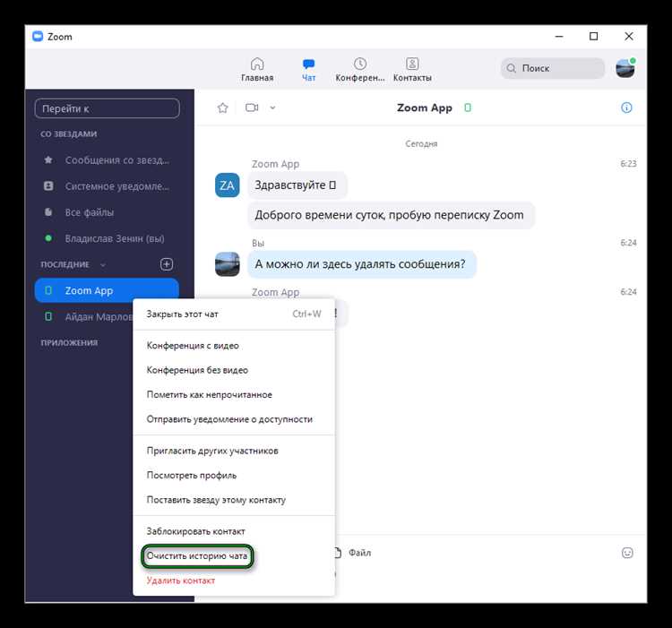Choose Конференция с видео
This screenshot has width=672, height=628.
[234, 346]
